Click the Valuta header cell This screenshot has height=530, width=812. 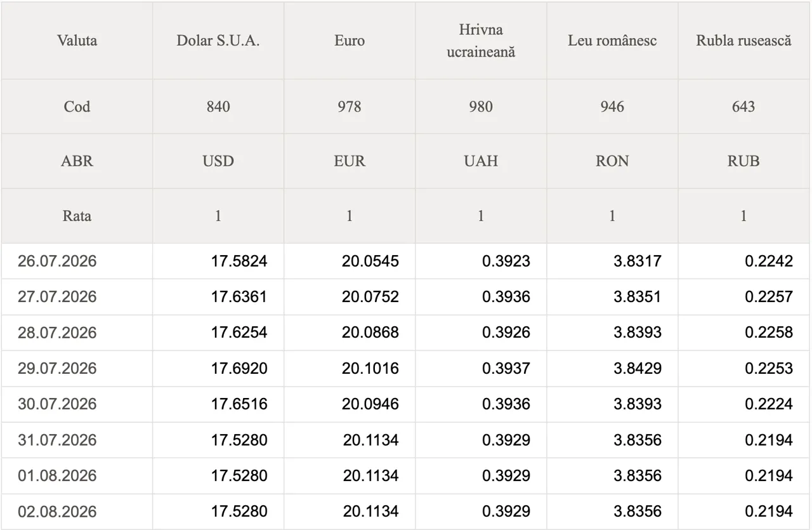coord(77,41)
